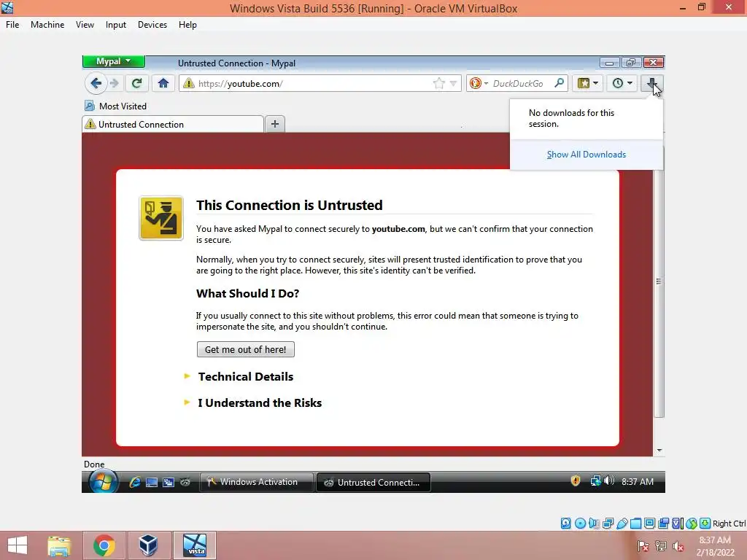Click the host muted volume tray icon
This screenshot has width=747, height=560.
click(x=678, y=546)
